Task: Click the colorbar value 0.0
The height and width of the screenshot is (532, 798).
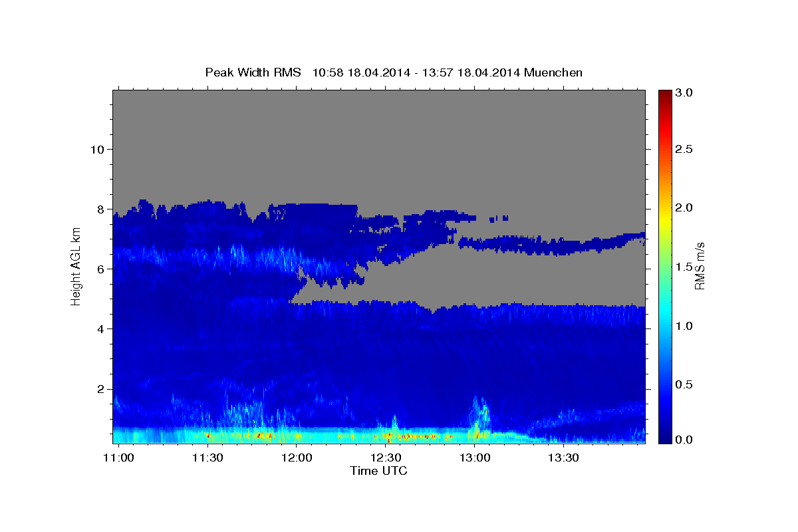Action: (684, 440)
